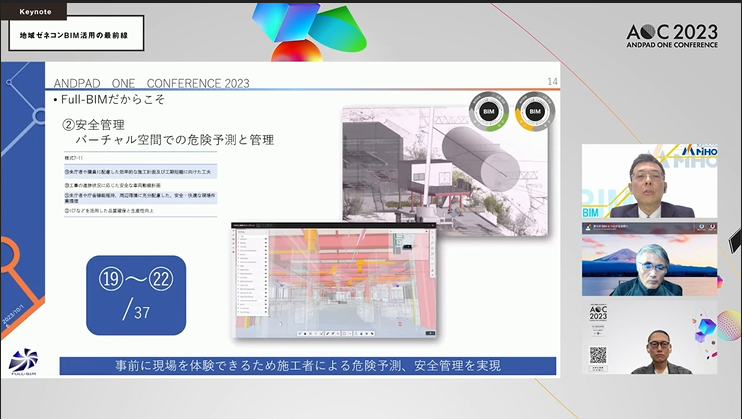Screen dimensions: 742x419
Task: Click the Keynote label tag
Action: 34,11
